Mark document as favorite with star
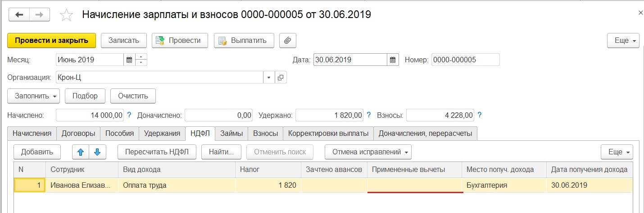Viewport: 644px width, 213px height. (67, 15)
